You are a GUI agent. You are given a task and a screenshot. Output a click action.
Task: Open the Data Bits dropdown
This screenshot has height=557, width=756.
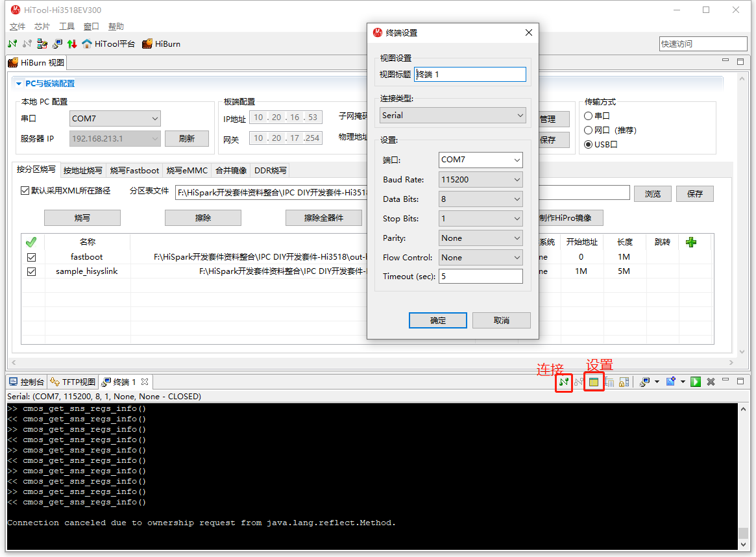481,199
